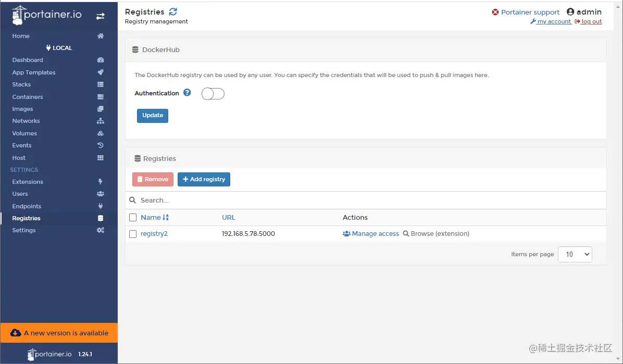Click the Host grid icon
The height and width of the screenshot is (364, 623).
pyautogui.click(x=101, y=158)
